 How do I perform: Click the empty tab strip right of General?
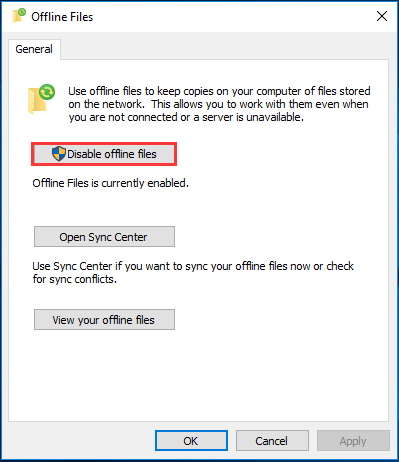click(223, 49)
